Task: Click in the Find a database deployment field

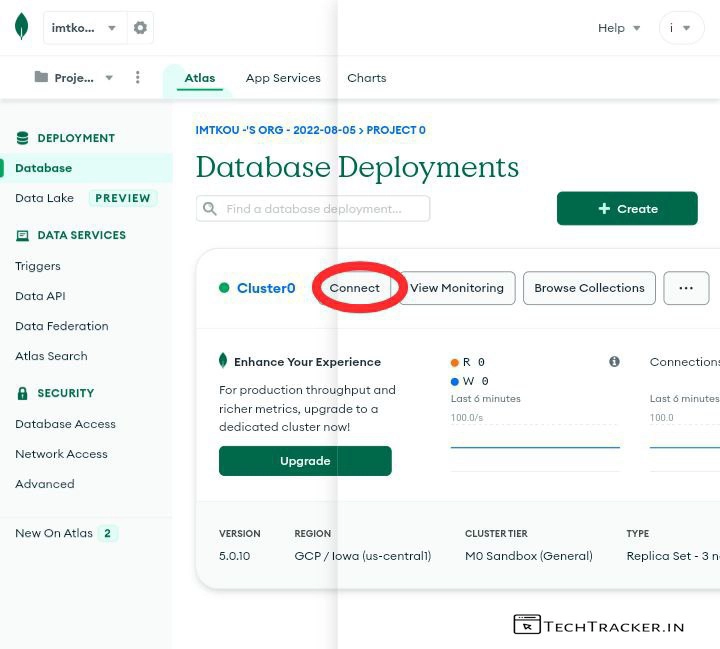Action: 313,209
